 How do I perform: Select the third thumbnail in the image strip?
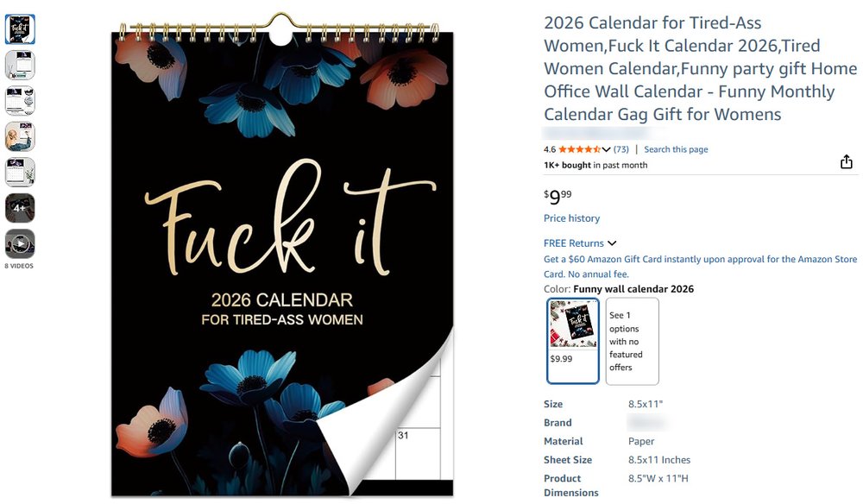tap(20, 101)
